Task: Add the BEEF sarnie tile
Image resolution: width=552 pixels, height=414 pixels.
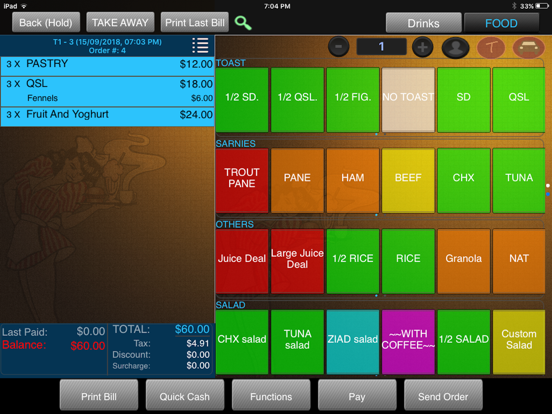Action: pyautogui.click(x=408, y=181)
